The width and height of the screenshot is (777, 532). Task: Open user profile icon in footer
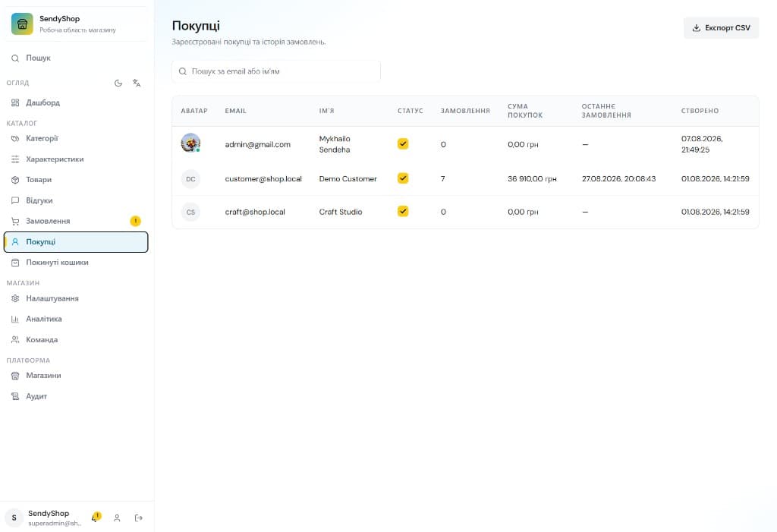117,518
